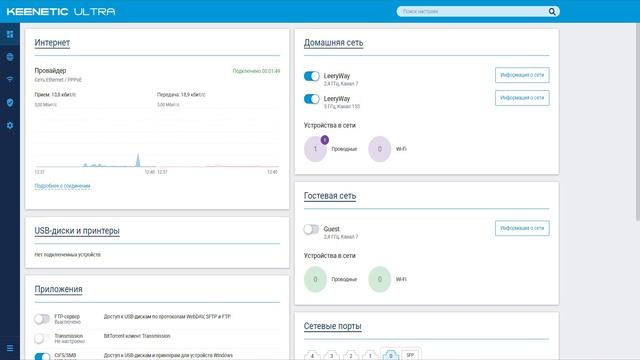Enable the FTP-сервер application toggle
The image size is (640, 360).
pos(42,319)
